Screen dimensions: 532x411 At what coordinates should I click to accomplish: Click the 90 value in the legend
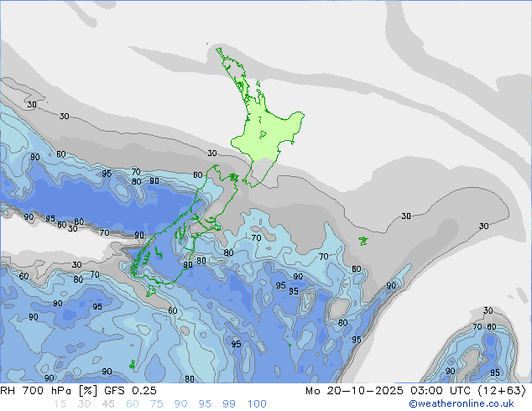point(180,404)
